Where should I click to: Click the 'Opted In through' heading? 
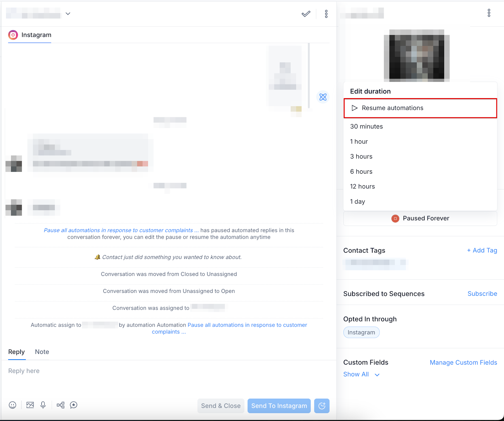coord(370,319)
